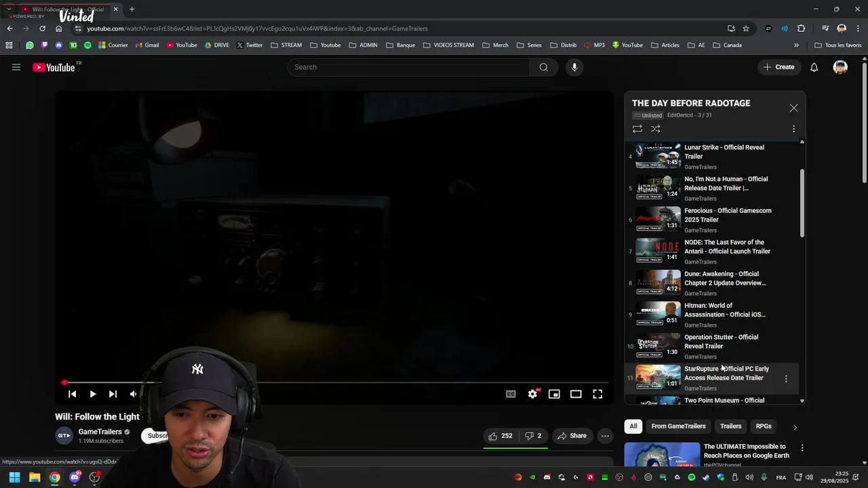Image resolution: width=868 pixels, height=488 pixels.
Task: Like the video with 252 likes
Action: click(500, 436)
